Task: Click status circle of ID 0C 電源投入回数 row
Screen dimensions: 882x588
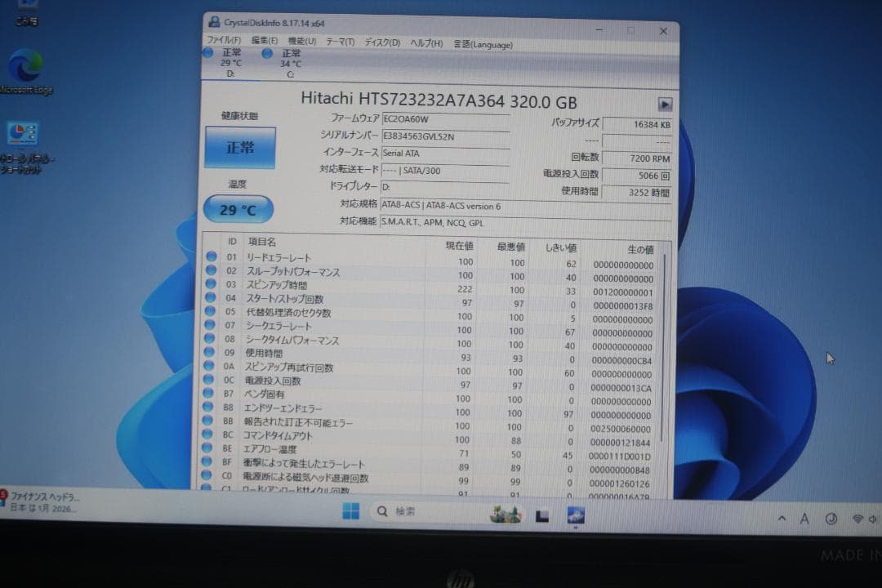Action: 209,379
